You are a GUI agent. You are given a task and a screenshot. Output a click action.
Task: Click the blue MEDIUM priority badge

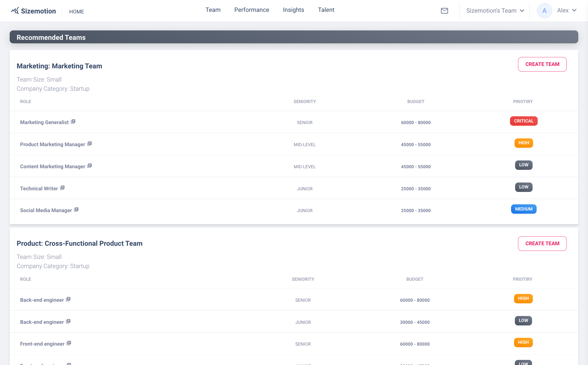coord(523,209)
